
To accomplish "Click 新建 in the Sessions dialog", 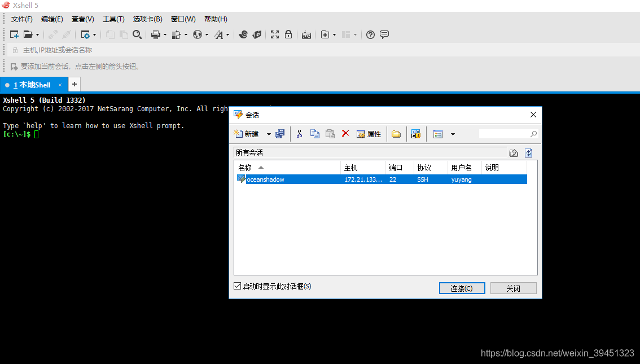I will (x=246, y=134).
